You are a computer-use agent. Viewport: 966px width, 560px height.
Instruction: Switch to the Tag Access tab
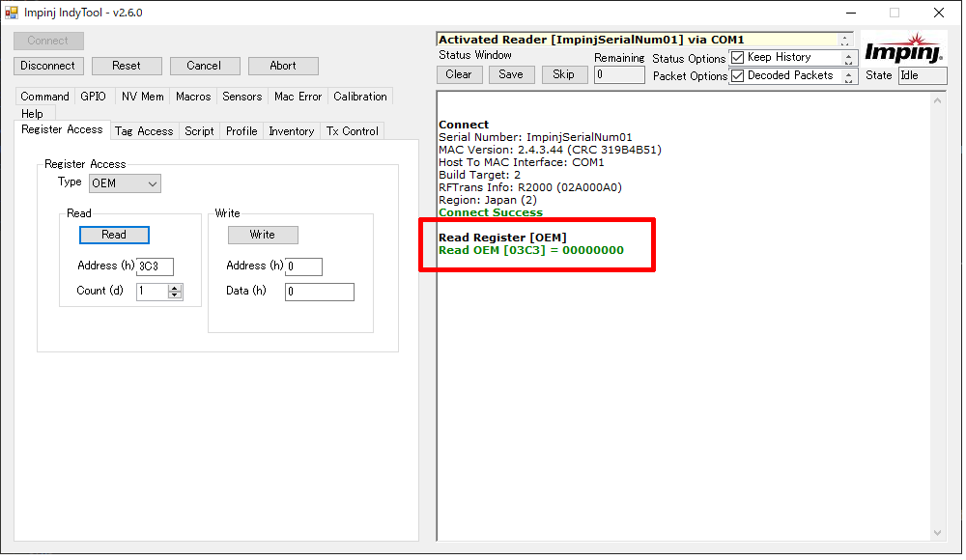pyautogui.click(x=144, y=131)
